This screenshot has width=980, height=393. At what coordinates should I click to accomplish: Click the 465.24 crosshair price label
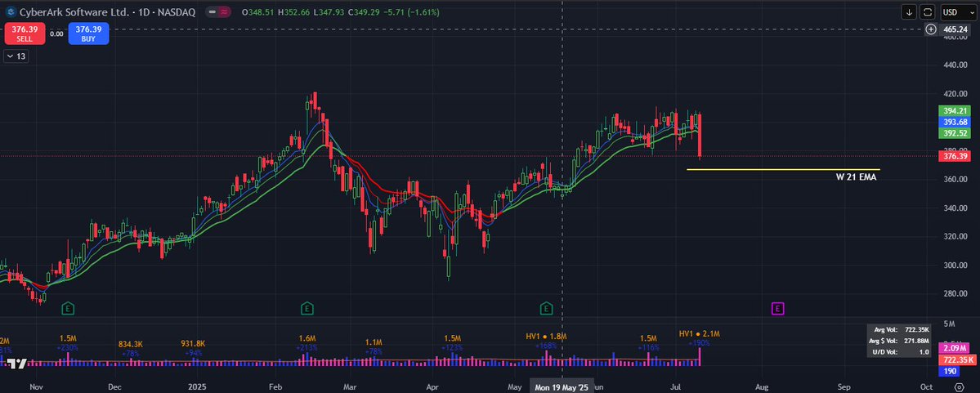tap(954, 29)
